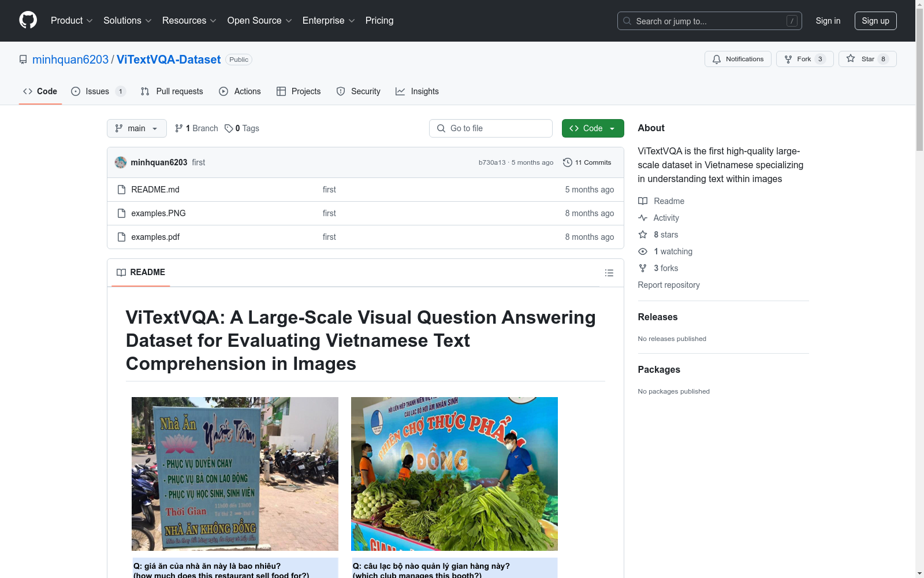Open the Releases section heading
This screenshot has height=578, width=924.
pos(658,317)
